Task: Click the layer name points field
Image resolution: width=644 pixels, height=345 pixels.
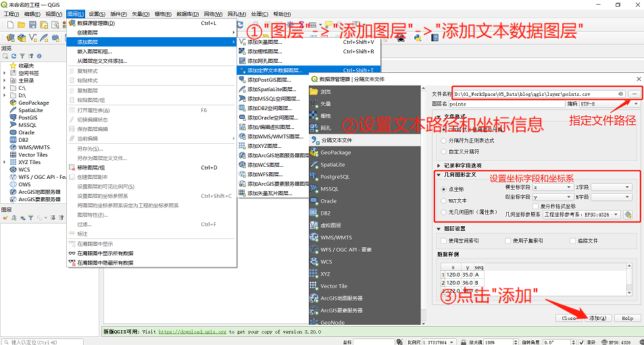Action: pos(507,104)
